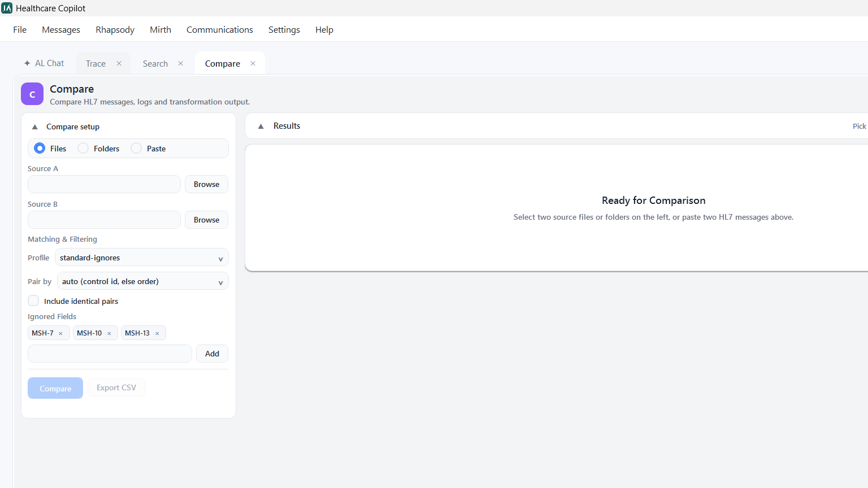Image resolution: width=868 pixels, height=488 pixels.
Task: Open the Help menu
Action: point(324,29)
